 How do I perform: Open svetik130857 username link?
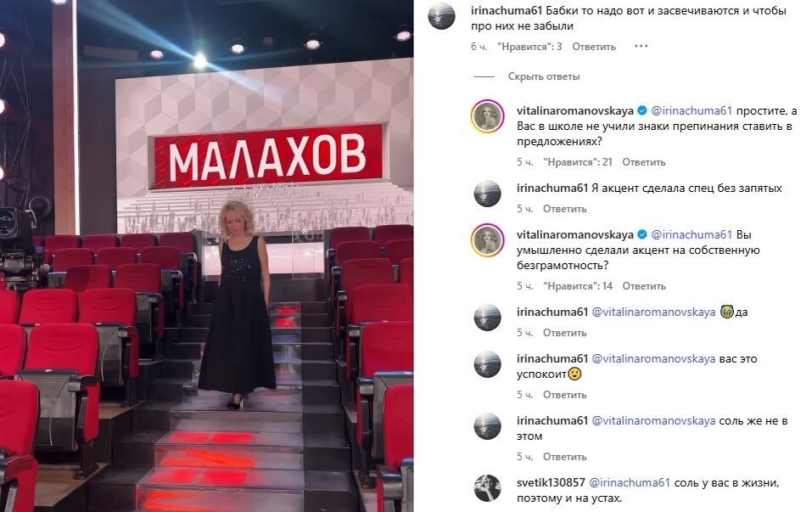point(551,482)
